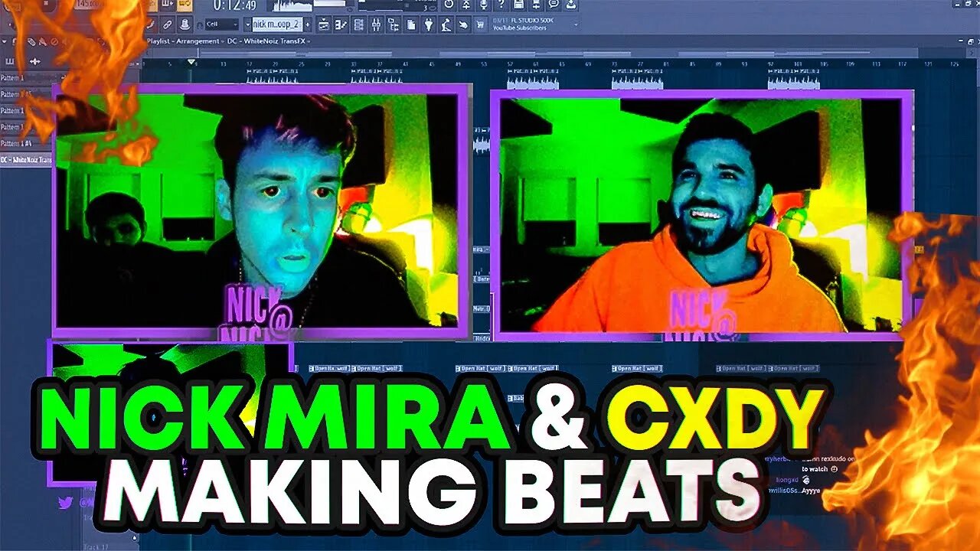Open the Mixer view toolbar icon
980x551 pixels.
377,24
